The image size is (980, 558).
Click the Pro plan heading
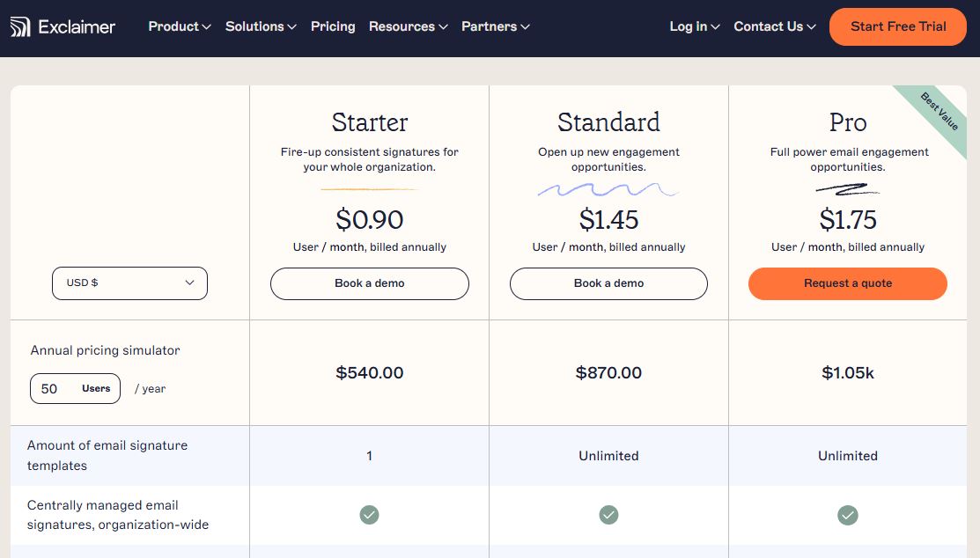(x=848, y=121)
